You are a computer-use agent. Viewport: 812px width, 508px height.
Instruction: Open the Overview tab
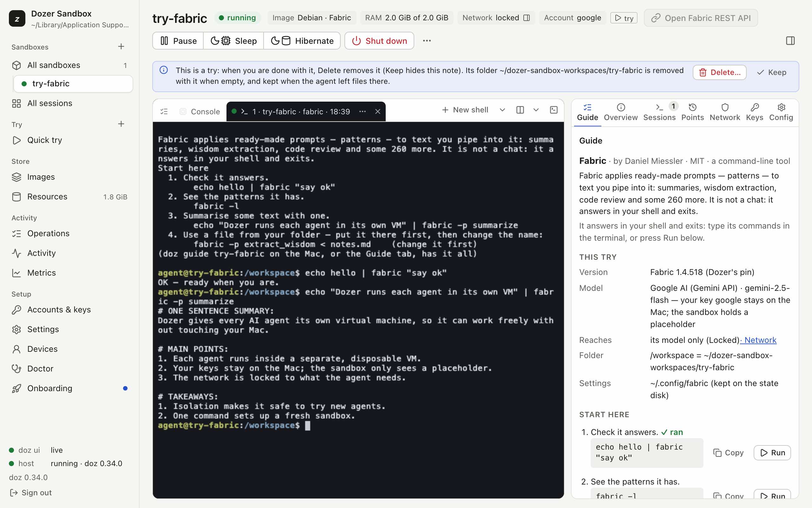[x=621, y=112]
